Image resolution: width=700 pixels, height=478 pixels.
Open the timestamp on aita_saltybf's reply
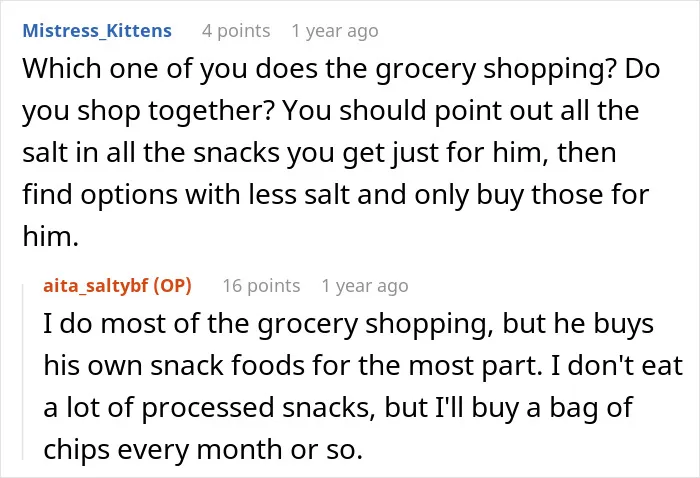[365, 286]
